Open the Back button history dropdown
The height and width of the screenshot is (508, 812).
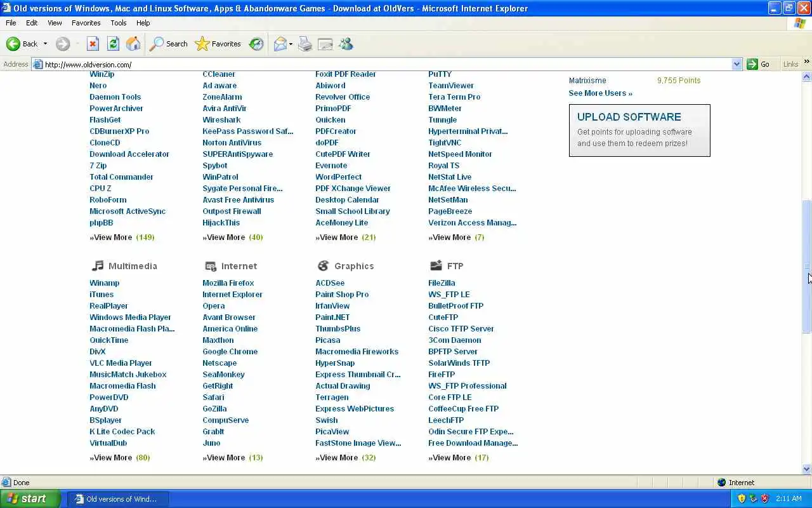(45, 44)
